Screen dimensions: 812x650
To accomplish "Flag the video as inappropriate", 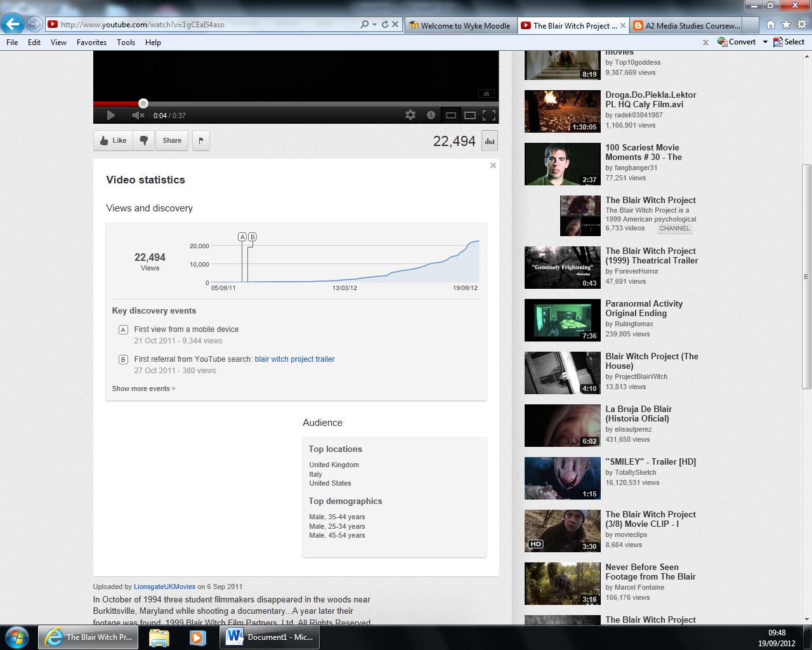I will pyautogui.click(x=200, y=141).
